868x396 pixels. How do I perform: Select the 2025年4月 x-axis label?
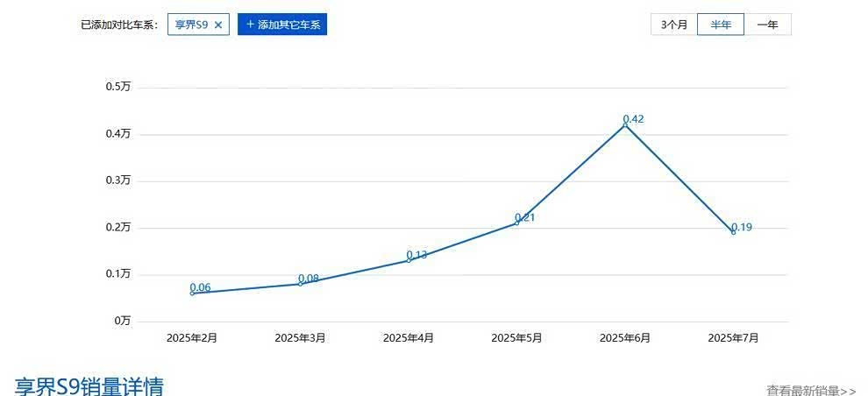[x=409, y=338]
